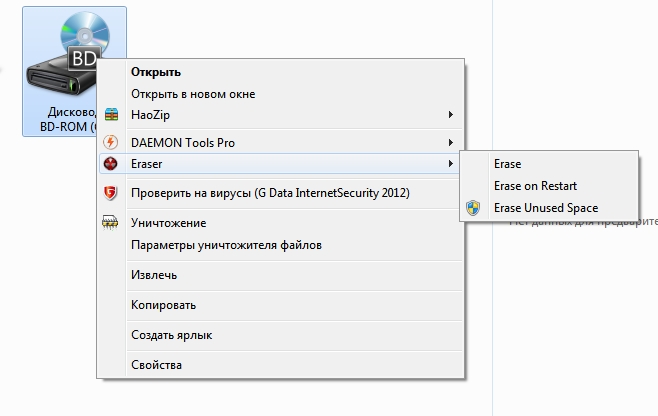Expand the HaoZip submenu arrow

[x=451, y=116]
